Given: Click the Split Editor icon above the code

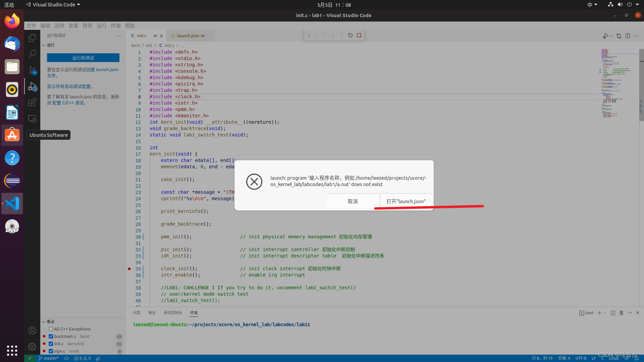Looking at the screenshot, I should [x=627, y=35].
